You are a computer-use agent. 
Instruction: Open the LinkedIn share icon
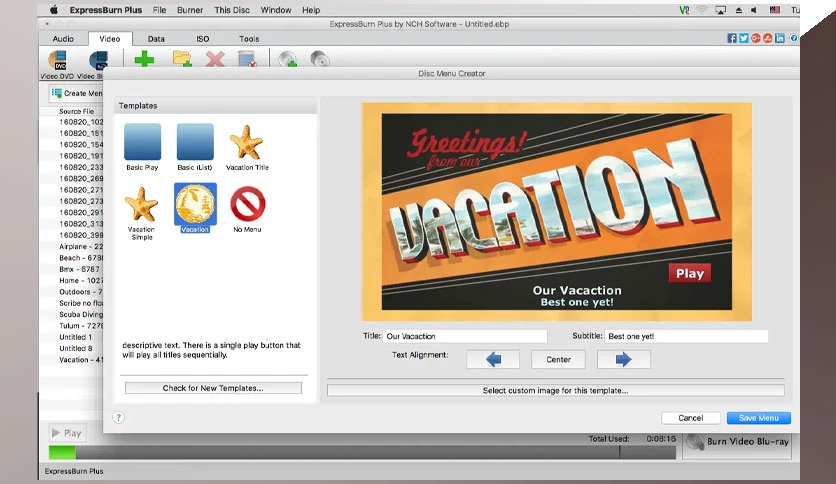coord(779,38)
